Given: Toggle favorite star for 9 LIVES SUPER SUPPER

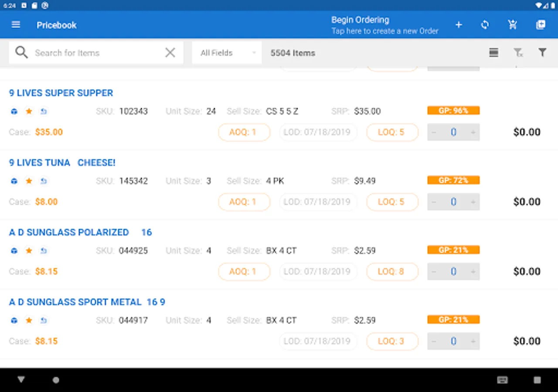Looking at the screenshot, I should (x=29, y=112).
